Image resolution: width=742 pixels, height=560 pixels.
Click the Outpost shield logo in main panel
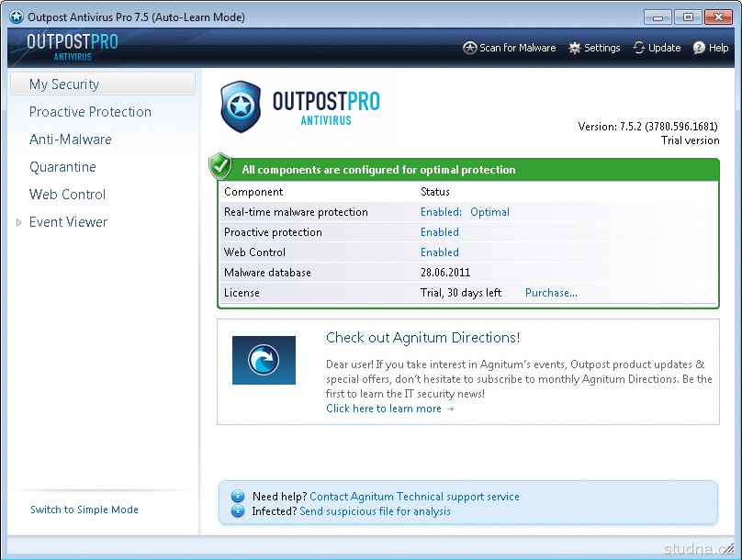(241, 106)
